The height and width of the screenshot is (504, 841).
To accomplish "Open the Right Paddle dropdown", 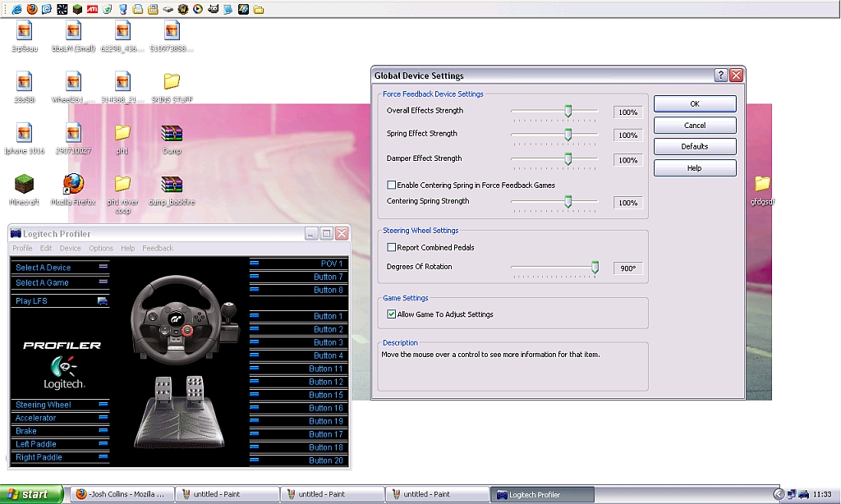I will 103,457.
